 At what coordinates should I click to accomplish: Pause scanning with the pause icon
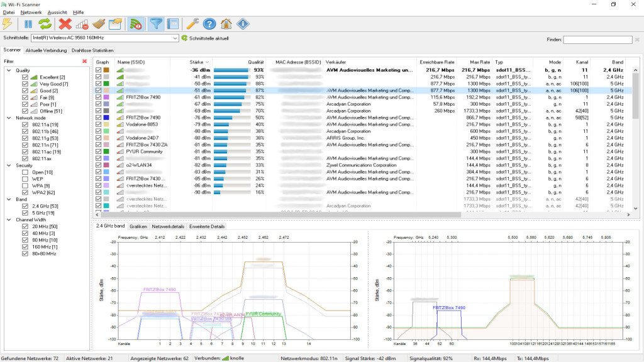28,24
